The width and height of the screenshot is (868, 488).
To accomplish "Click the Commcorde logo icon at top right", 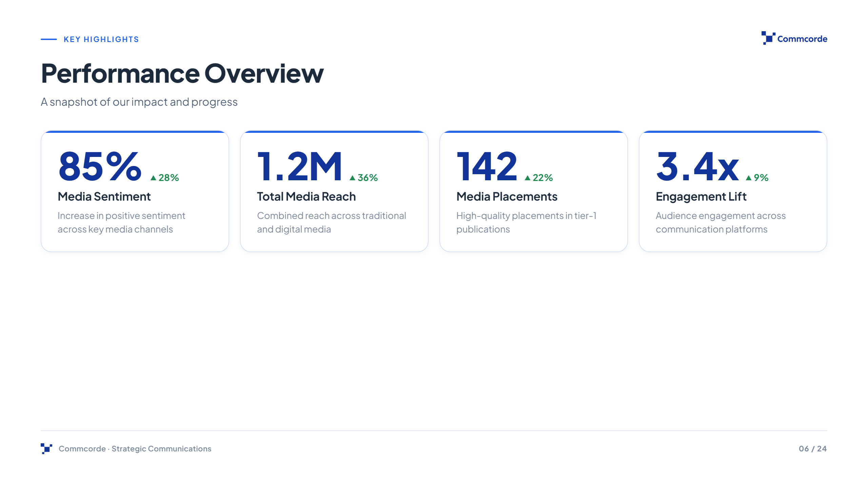I will pos(768,38).
